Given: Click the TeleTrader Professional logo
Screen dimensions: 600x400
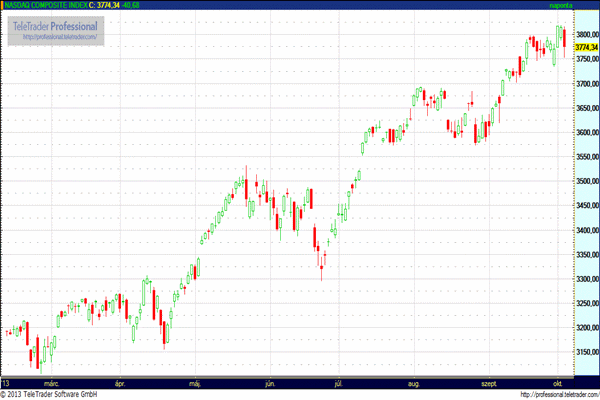Looking at the screenshot, I should [x=55, y=24].
